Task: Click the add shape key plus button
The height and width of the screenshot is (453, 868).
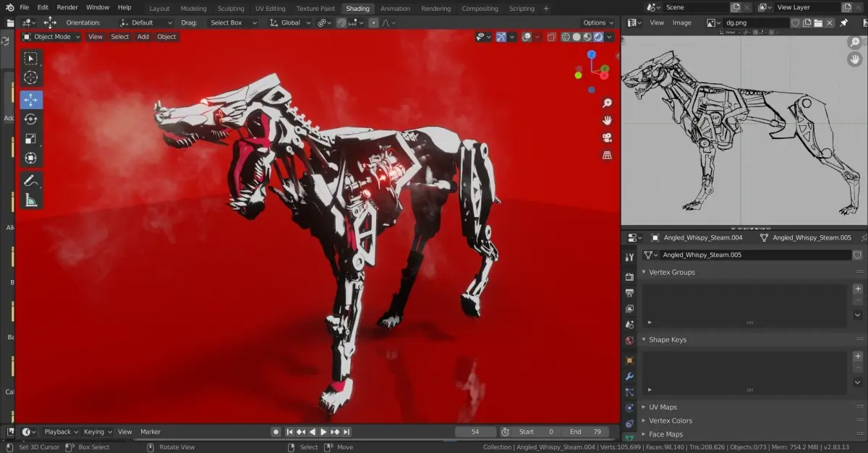Action: 858,356
